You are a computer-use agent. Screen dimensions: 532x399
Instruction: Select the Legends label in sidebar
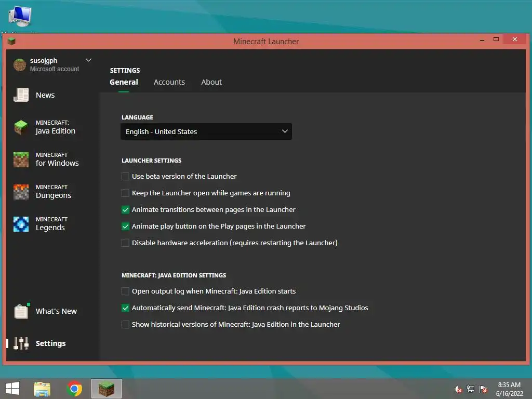click(50, 228)
